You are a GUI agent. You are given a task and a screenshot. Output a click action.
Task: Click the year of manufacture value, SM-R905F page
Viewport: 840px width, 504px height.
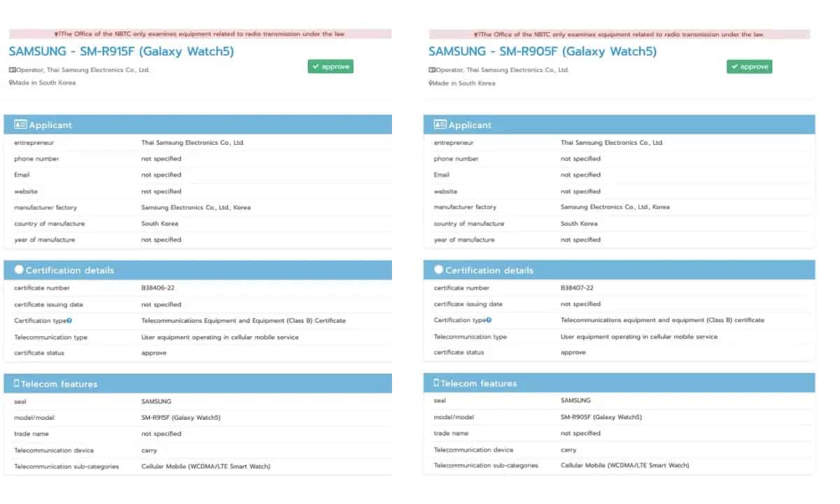[580, 240]
